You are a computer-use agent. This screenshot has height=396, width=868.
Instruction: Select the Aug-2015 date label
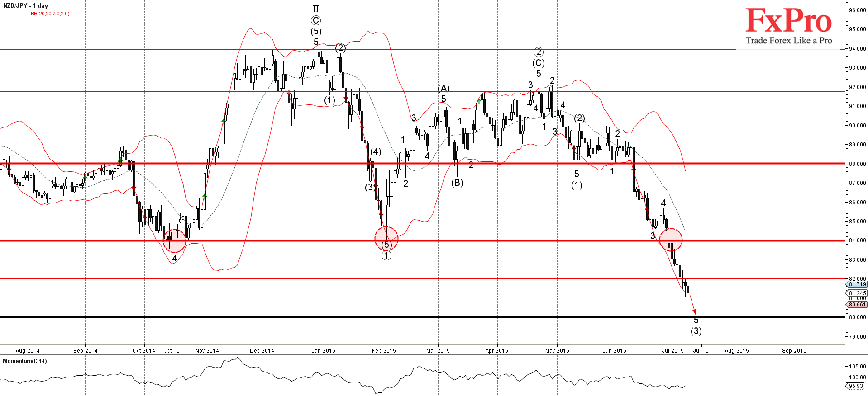coord(737,351)
